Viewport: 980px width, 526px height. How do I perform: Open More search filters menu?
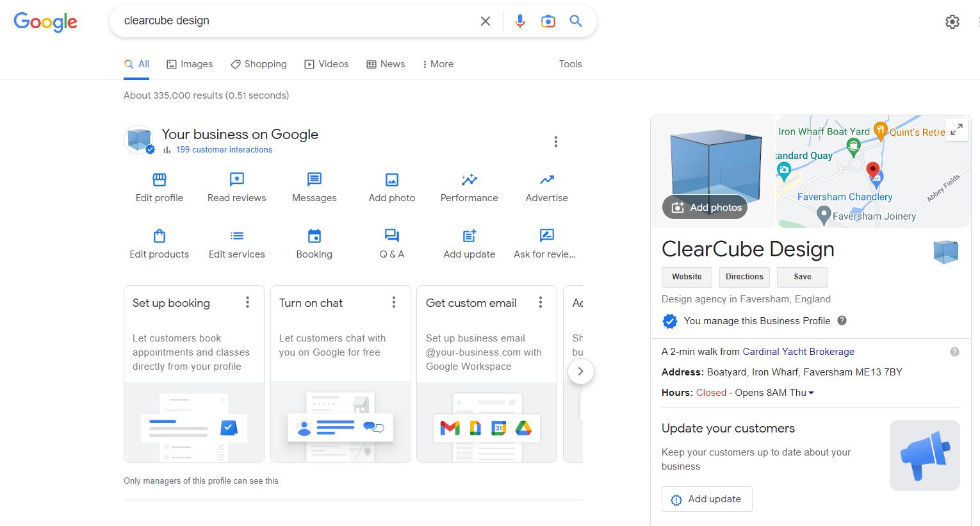(x=437, y=64)
